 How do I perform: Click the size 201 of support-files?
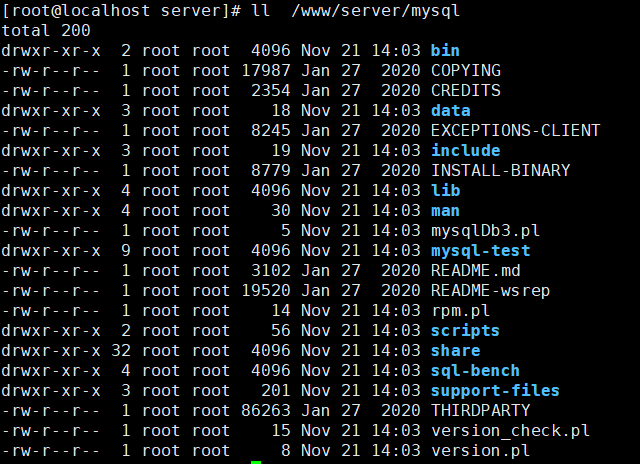point(276,391)
